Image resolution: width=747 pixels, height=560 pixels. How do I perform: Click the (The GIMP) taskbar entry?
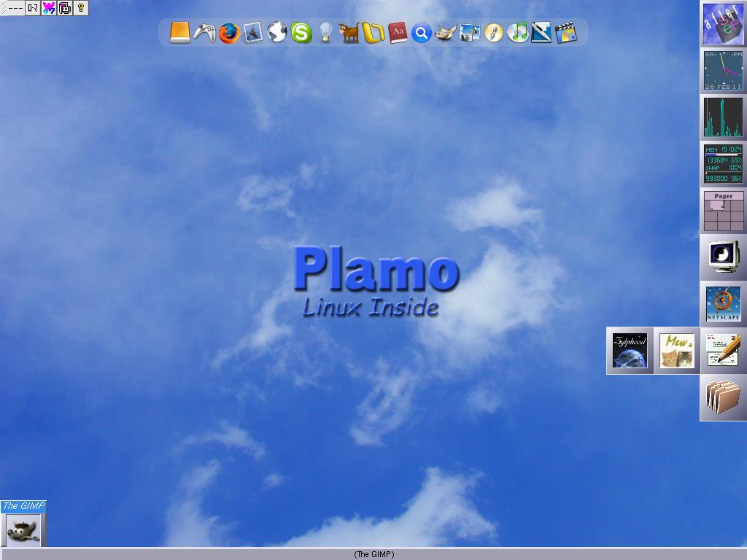pyautogui.click(x=373, y=554)
